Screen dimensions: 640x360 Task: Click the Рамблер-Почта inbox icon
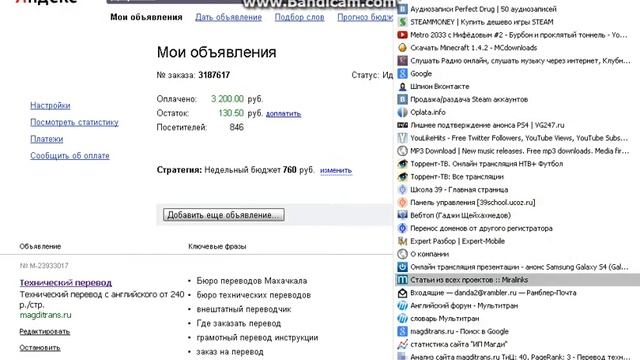[402, 293]
